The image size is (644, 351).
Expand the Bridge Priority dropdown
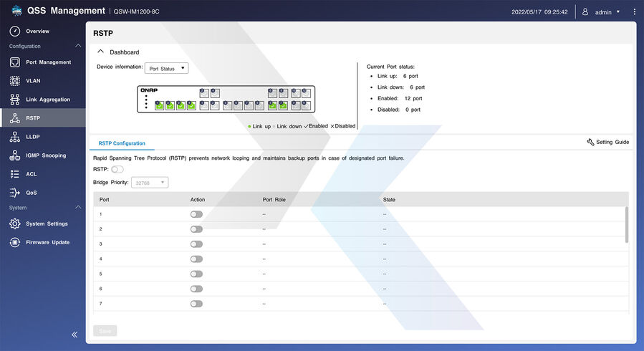tap(149, 183)
